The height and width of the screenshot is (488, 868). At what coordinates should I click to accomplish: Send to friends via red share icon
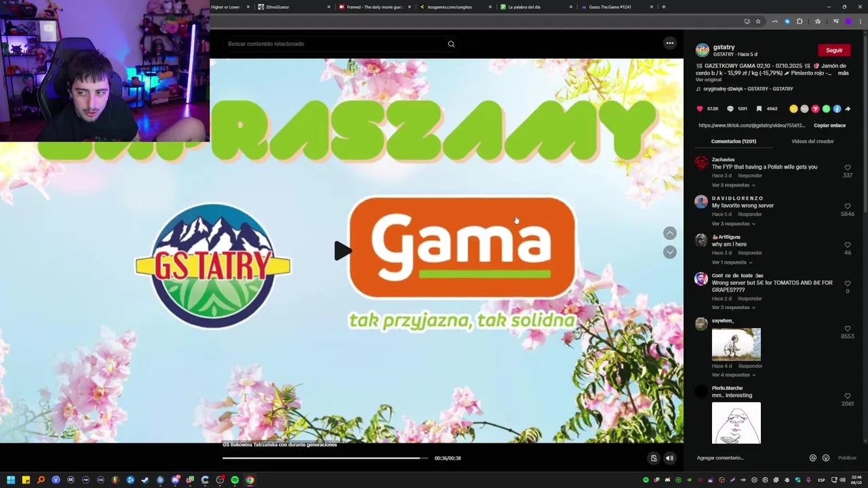tap(815, 108)
